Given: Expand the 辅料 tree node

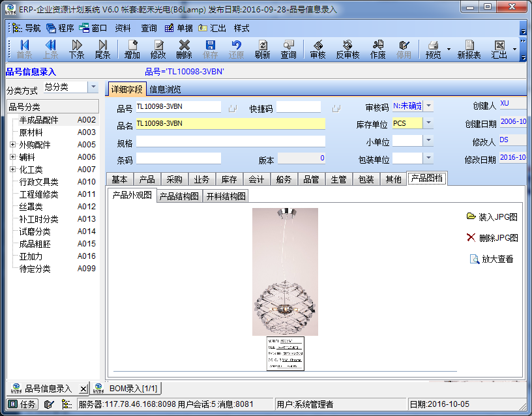Looking at the screenshot, I should click(12, 156).
